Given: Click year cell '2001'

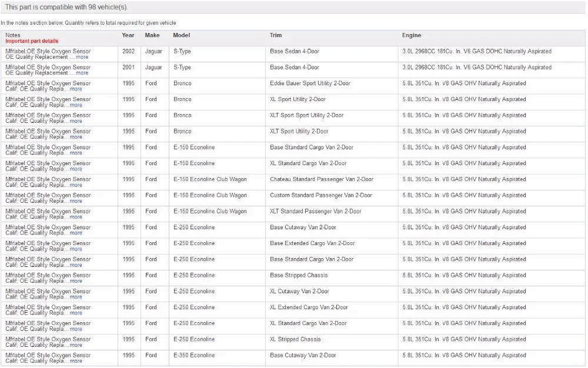Looking at the screenshot, I should pos(128,68).
